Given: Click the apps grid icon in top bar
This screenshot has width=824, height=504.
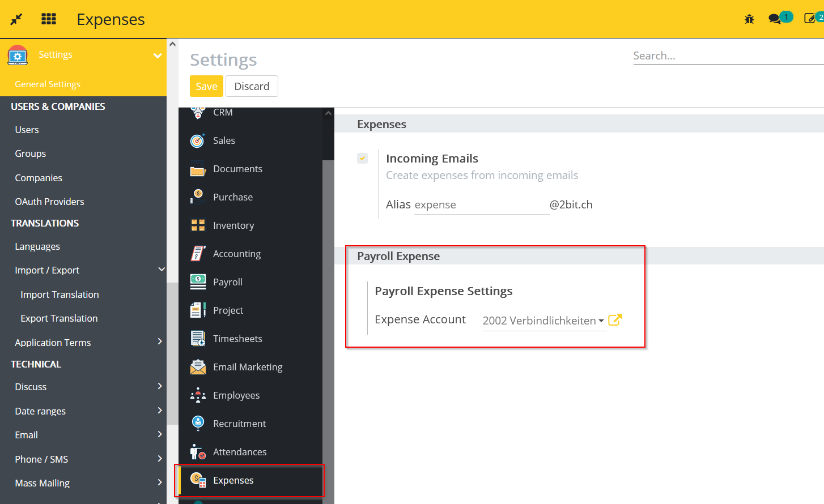Looking at the screenshot, I should [49, 19].
